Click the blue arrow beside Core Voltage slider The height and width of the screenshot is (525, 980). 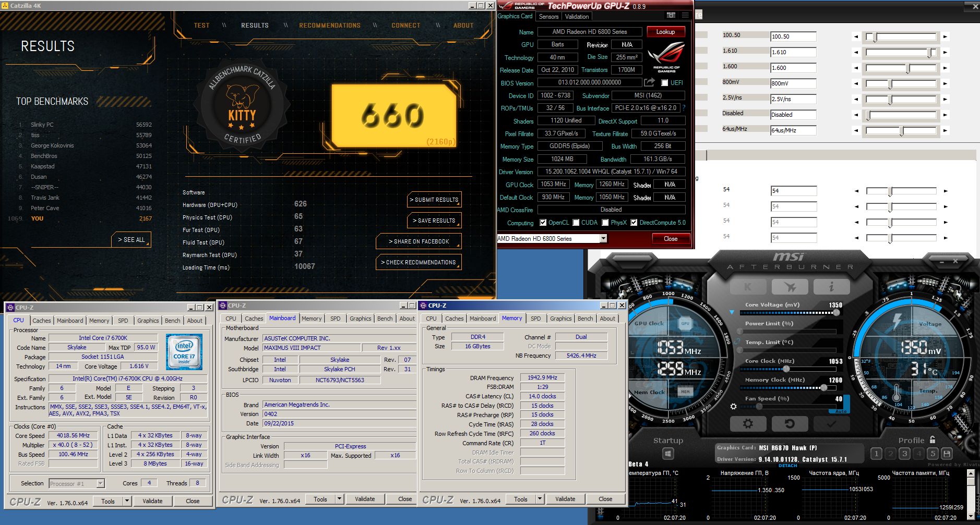coord(732,312)
